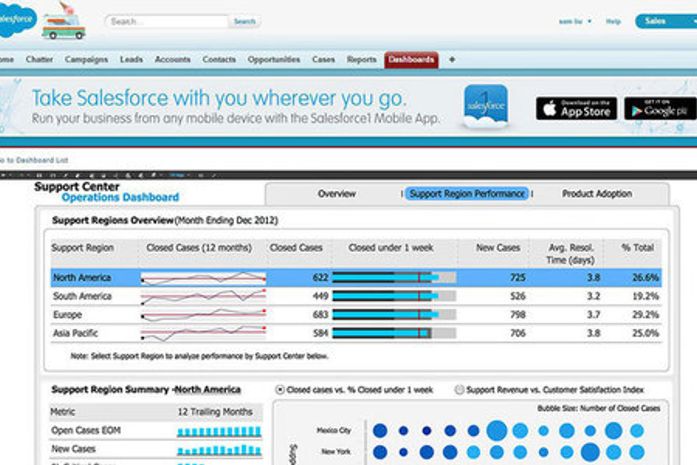This screenshot has width=697, height=465.
Task: Click the Help link
Action: point(613,21)
